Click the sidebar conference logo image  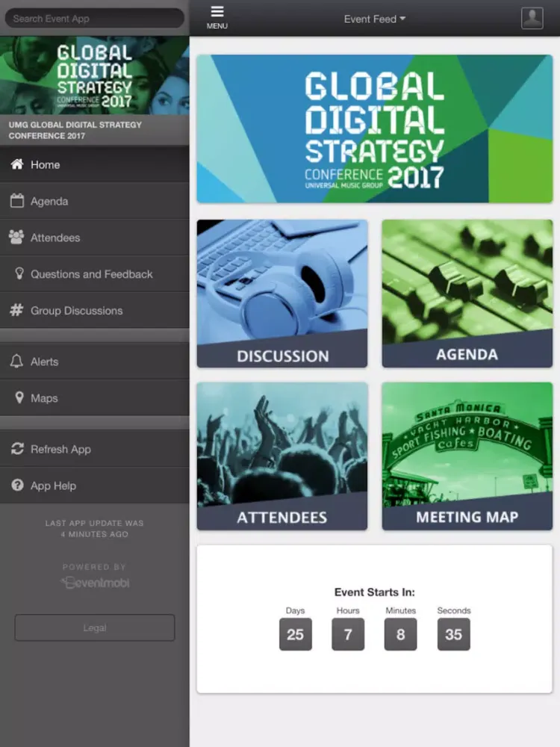point(94,75)
